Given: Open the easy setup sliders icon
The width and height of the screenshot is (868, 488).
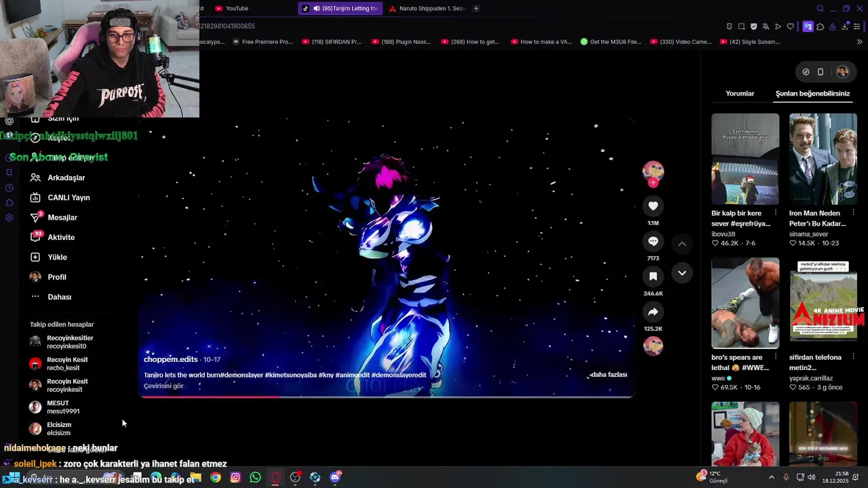Looking at the screenshot, I should point(857,26).
